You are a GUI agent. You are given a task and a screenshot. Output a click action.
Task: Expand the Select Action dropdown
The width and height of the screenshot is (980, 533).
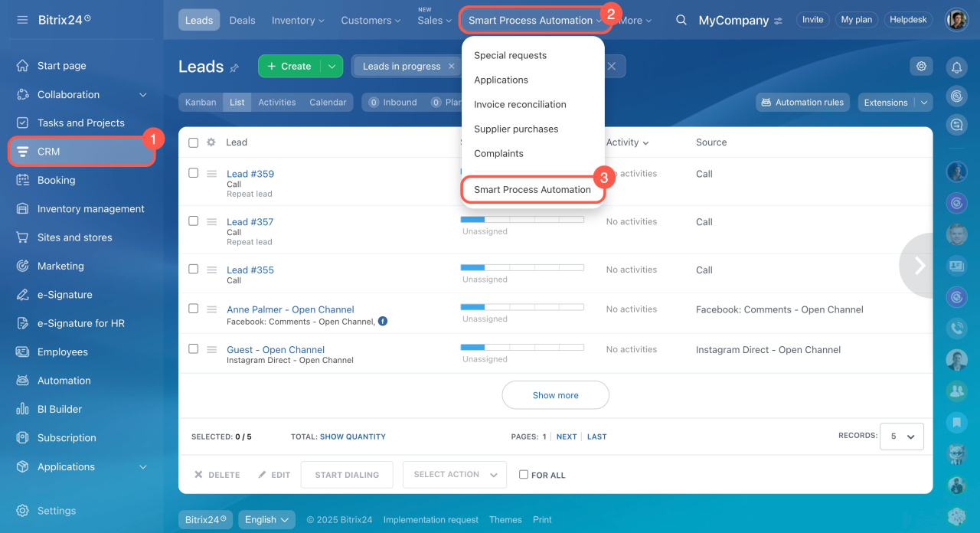(x=455, y=475)
